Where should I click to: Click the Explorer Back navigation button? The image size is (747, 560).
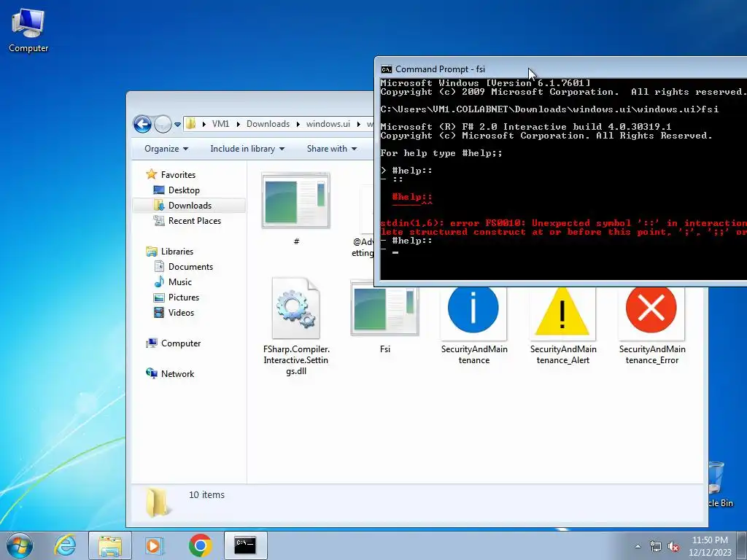[x=142, y=124]
